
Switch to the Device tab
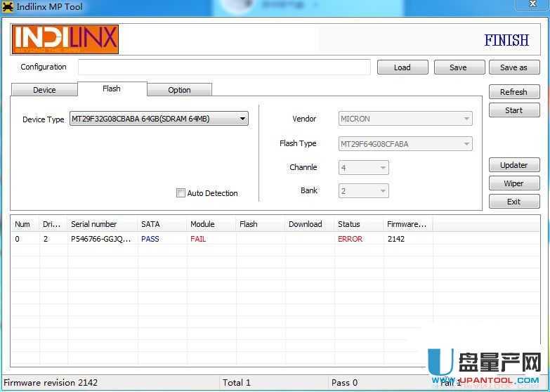(x=44, y=90)
